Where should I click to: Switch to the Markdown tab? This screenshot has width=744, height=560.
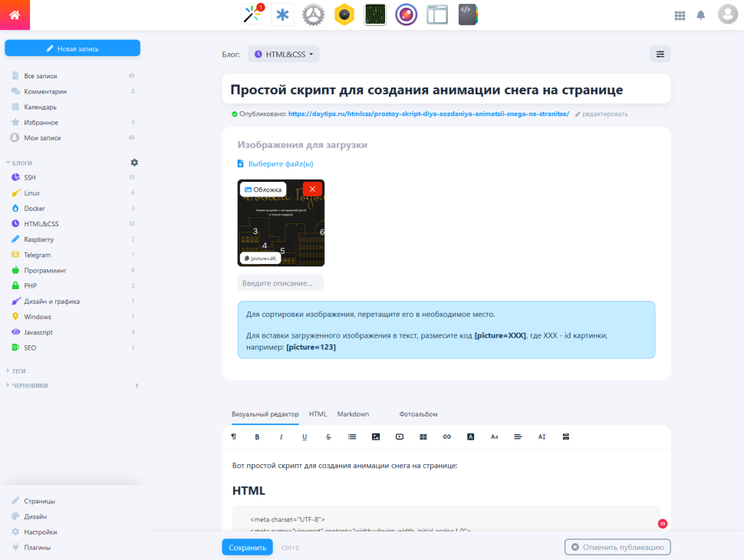[353, 413]
